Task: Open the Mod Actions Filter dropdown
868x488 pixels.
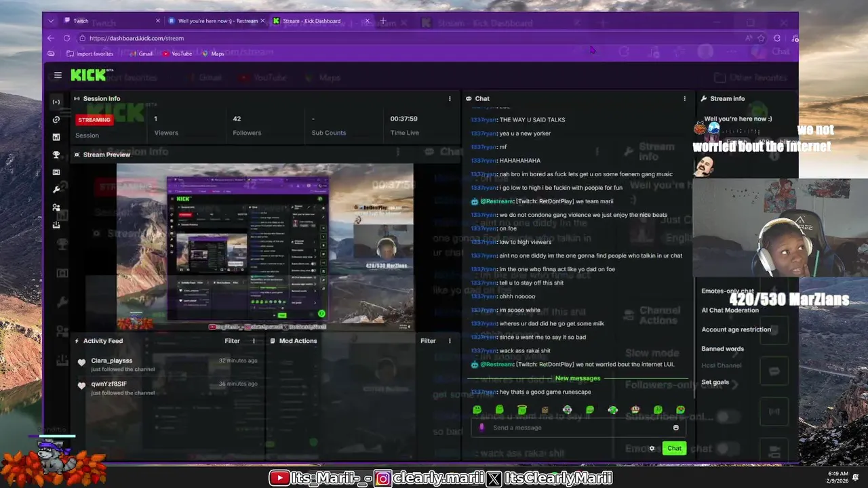Action: click(428, 341)
